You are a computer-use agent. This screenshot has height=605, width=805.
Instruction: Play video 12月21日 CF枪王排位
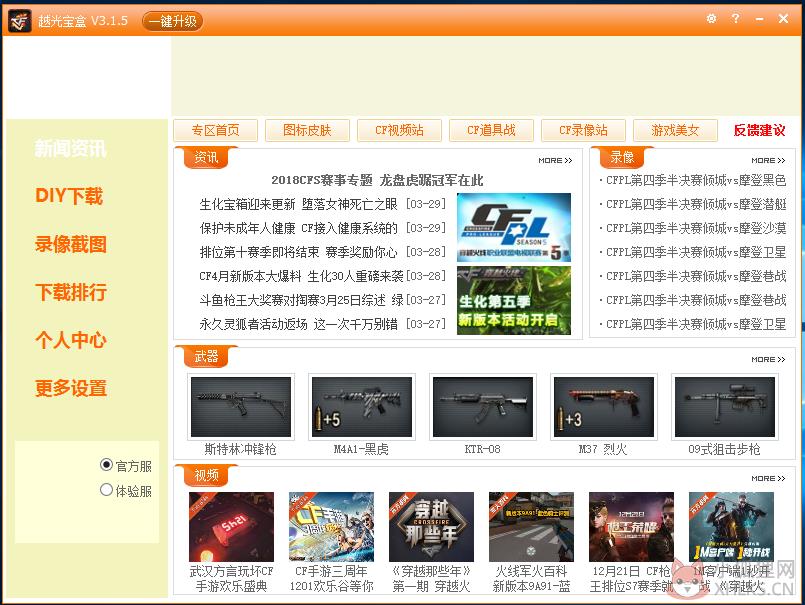click(631, 527)
